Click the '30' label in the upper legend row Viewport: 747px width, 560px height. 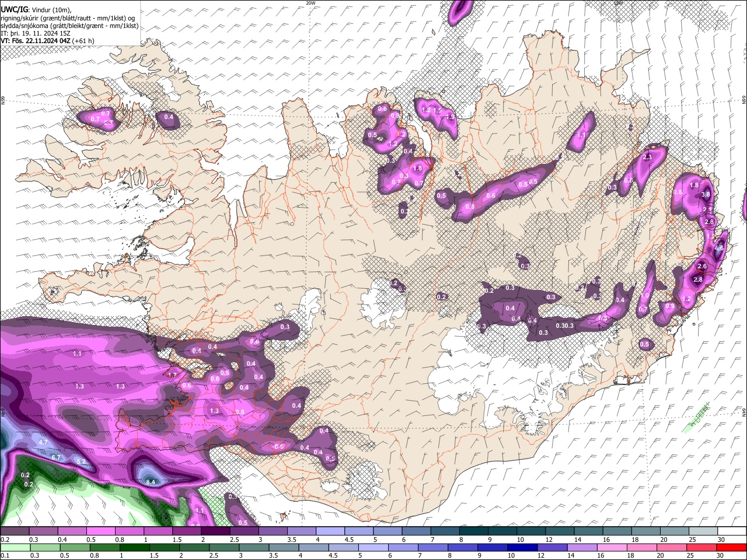click(721, 540)
